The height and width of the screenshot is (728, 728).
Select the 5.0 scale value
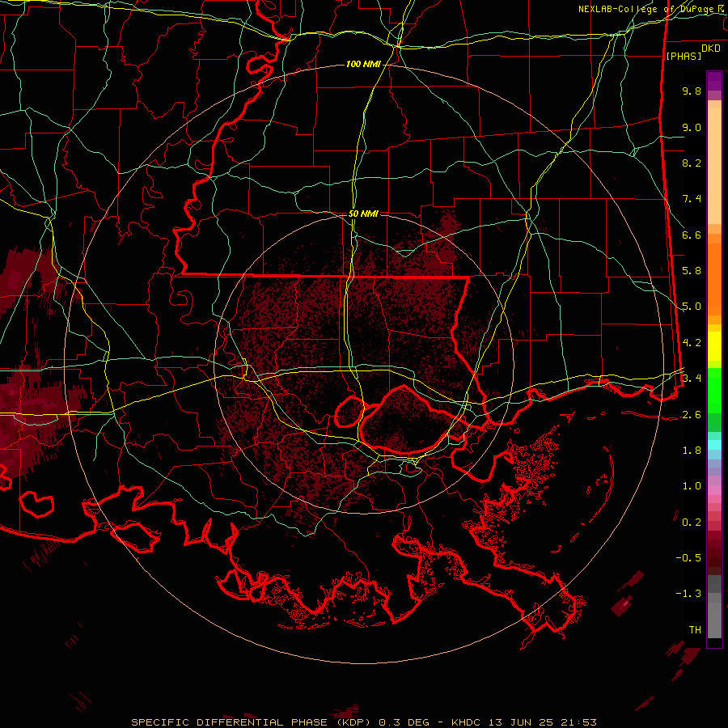(x=692, y=307)
